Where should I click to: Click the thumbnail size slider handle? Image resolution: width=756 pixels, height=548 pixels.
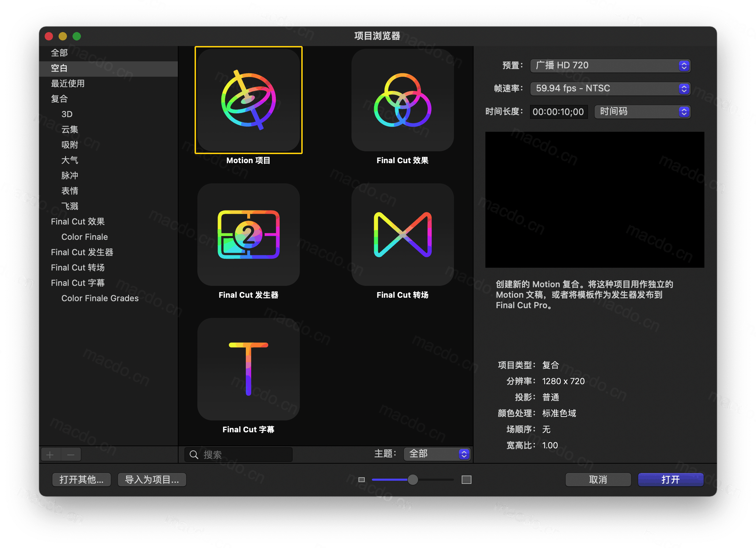[413, 480]
